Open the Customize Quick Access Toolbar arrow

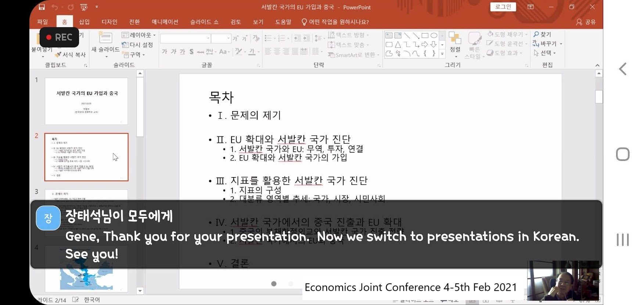click(97, 7)
